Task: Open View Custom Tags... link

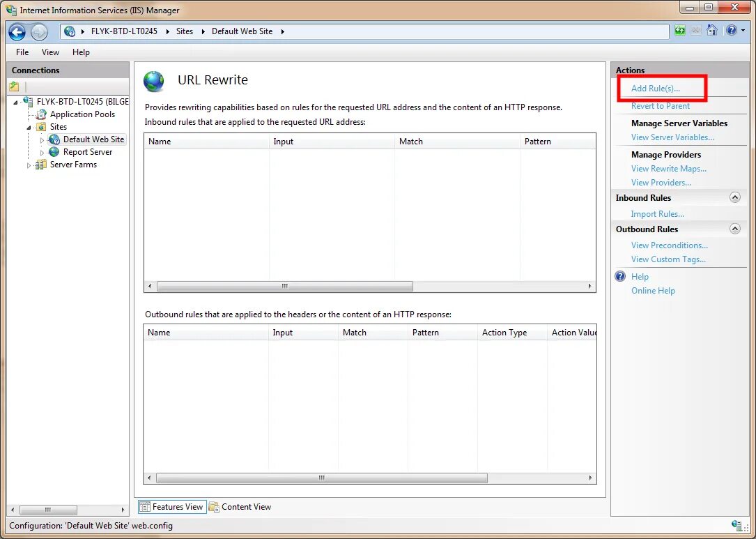Action: coord(668,259)
